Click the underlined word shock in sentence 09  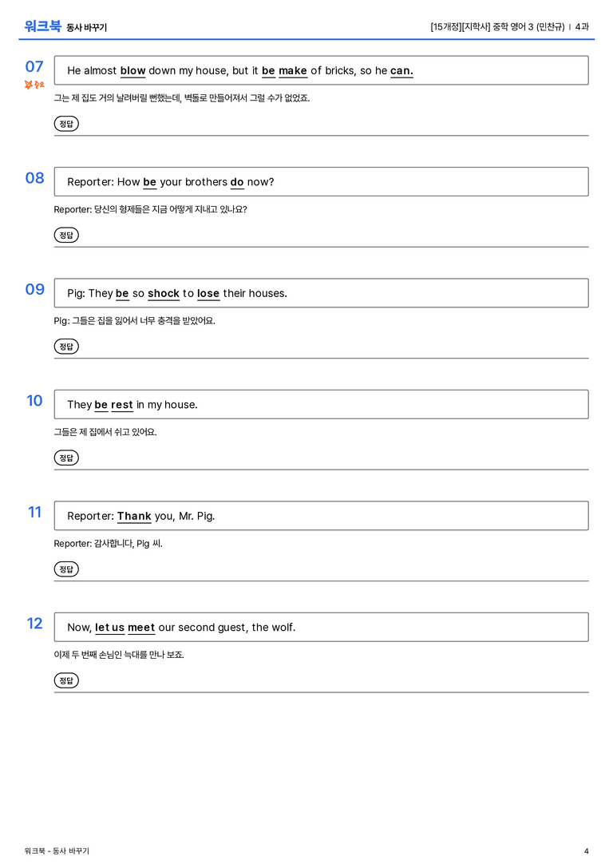click(164, 293)
